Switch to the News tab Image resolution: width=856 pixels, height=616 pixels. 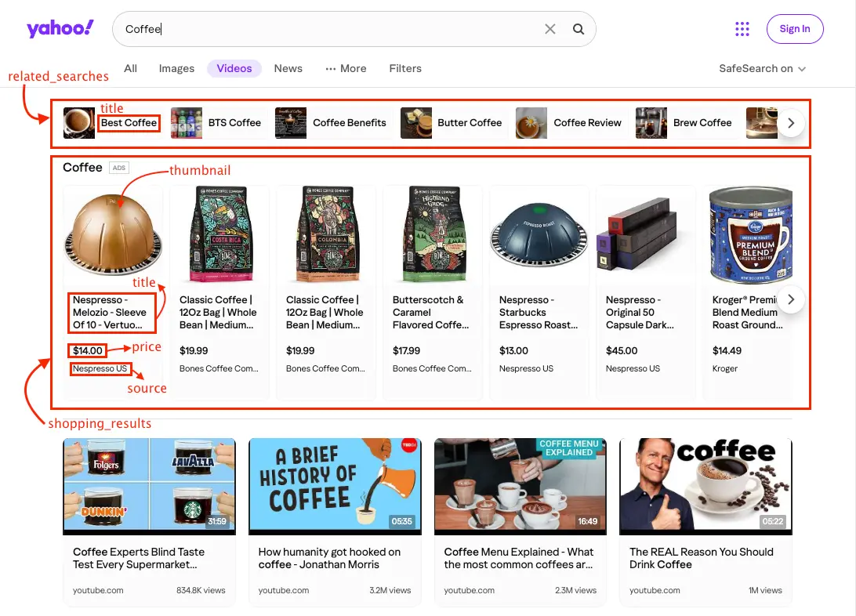click(288, 68)
